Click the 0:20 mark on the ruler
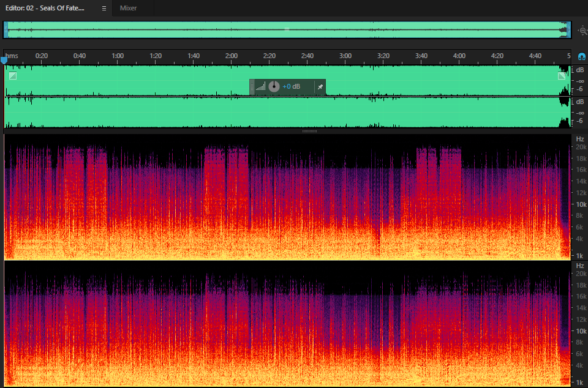The width and height of the screenshot is (588, 388). coord(41,56)
